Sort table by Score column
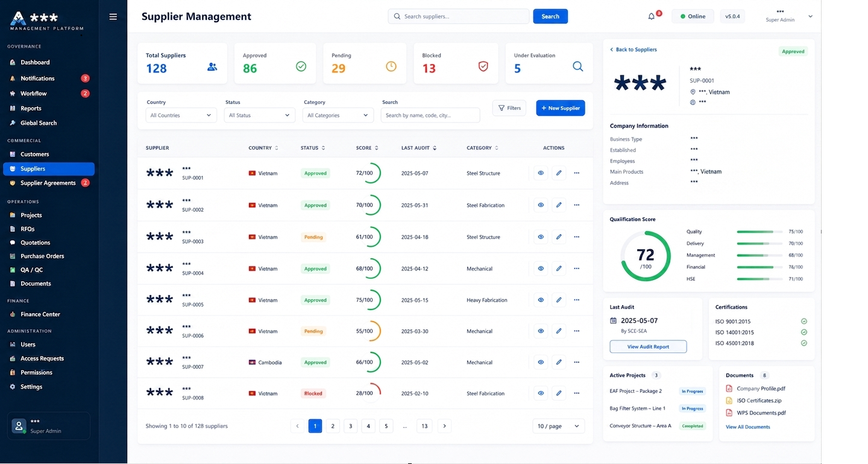Image resolution: width=868 pixels, height=464 pixels. coord(367,148)
